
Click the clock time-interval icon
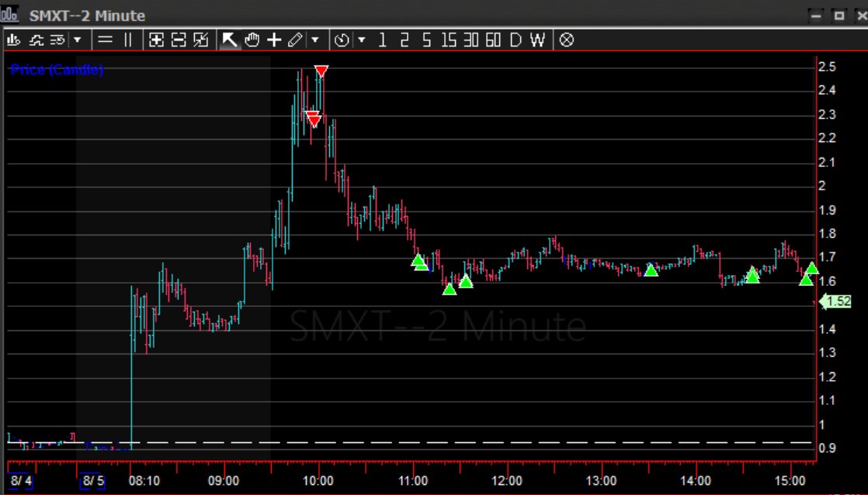[x=340, y=40]
